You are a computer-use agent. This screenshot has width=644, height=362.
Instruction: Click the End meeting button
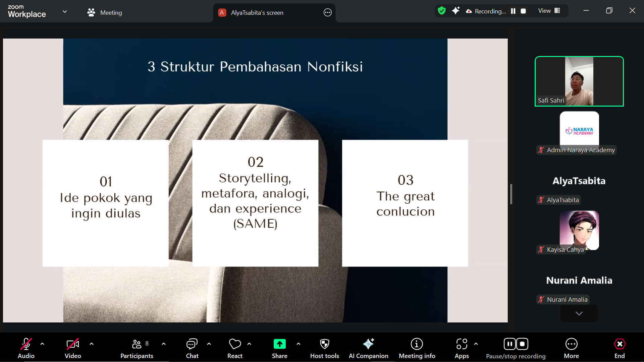(619, 344)
